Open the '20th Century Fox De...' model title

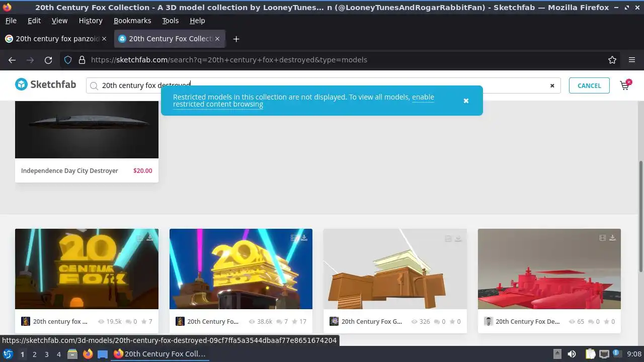click(x=527, y=321)
